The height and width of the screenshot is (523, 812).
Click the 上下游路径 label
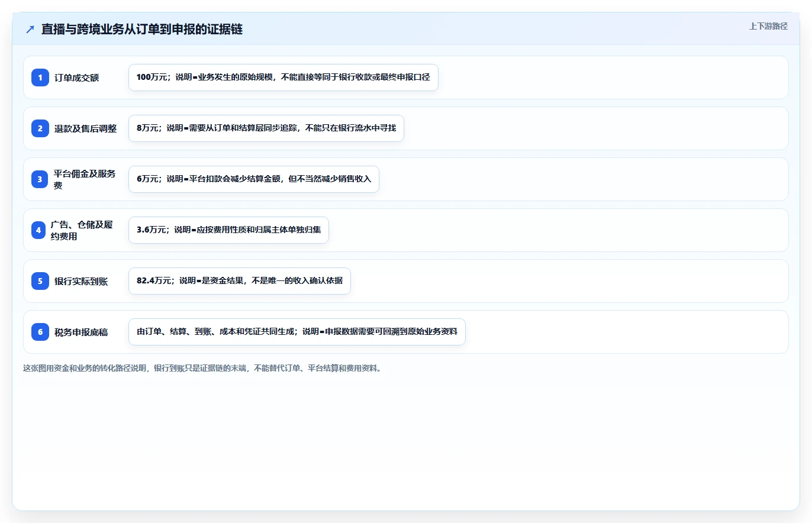768,26
